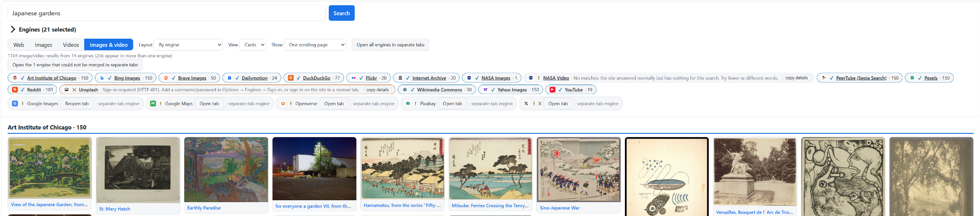Open the Unsplash engine link
Image resolution: width=980 pixels, height=216 pixels.
coord(89,89)
